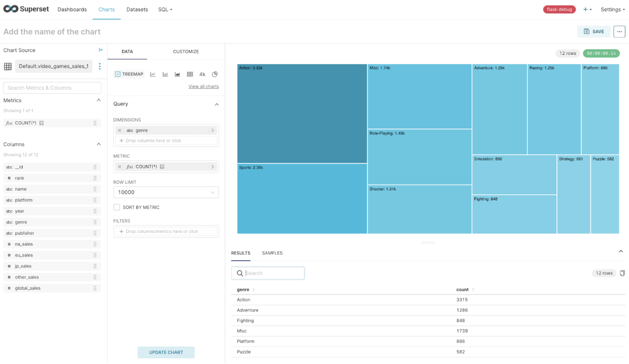Toggle Sort By Metric checkbox
This screenshot has width=629, height=364.
(117, 207)
